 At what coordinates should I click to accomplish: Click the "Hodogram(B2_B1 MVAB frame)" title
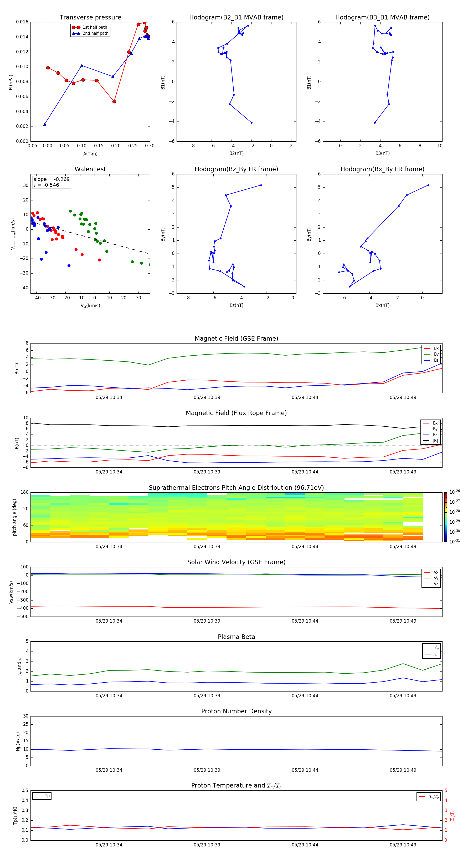pyautogui.click(x=236, y=18)
